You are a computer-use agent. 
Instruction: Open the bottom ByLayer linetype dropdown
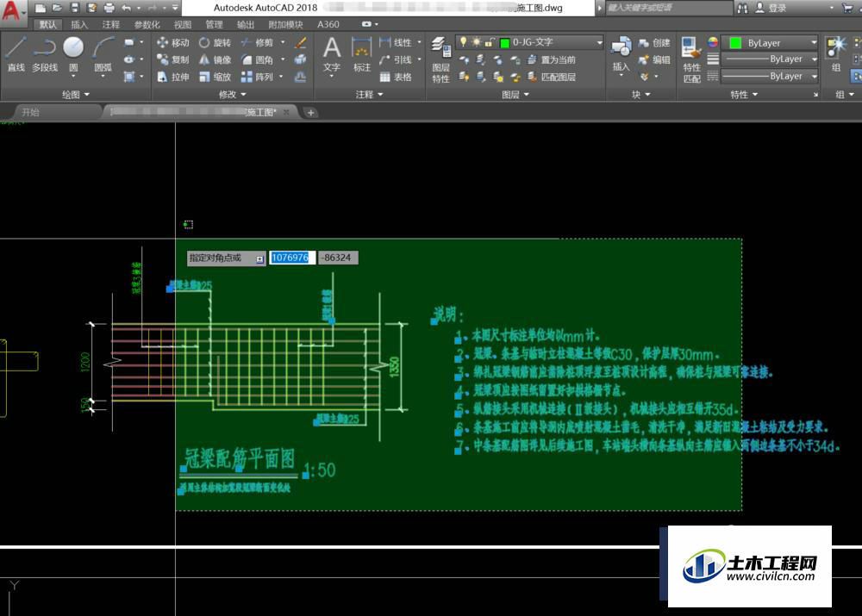[770, 76]
